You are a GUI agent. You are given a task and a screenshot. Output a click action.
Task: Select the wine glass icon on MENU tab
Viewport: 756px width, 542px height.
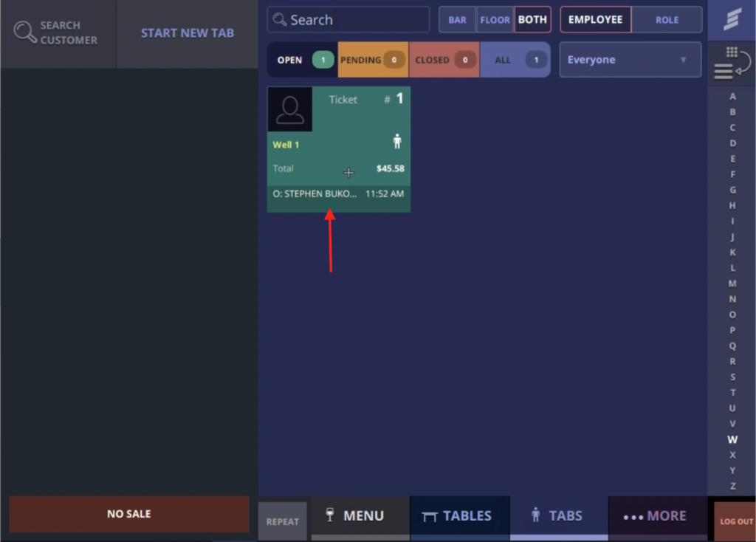pos(331,515)
